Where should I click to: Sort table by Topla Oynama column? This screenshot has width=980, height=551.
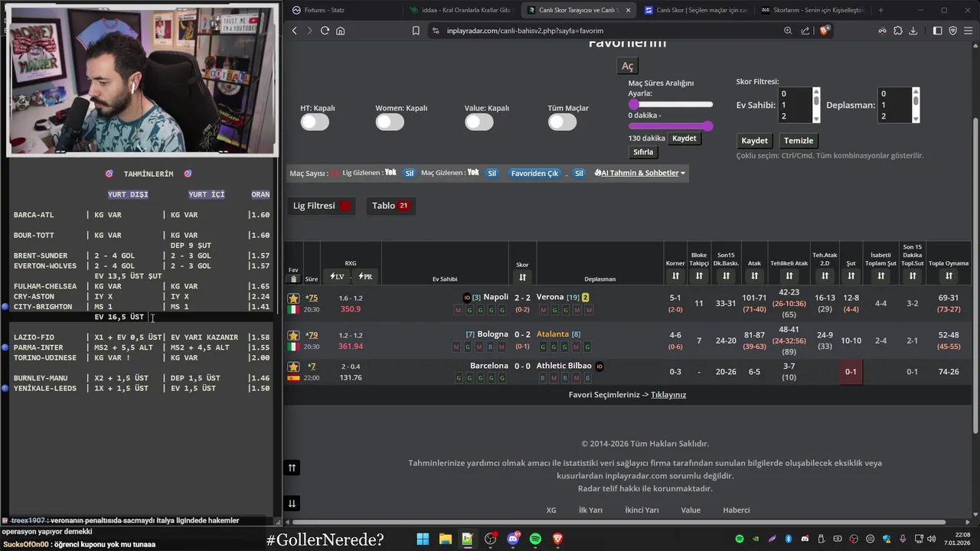[949, 275]
